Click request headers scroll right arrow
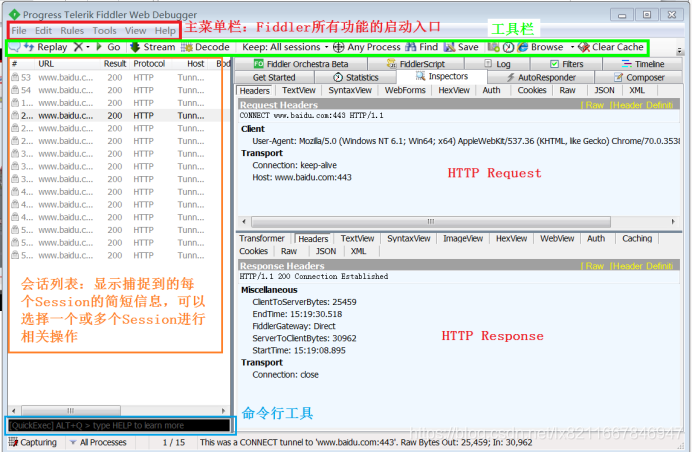Screen dimensions: 693x452 click(673, 221)
